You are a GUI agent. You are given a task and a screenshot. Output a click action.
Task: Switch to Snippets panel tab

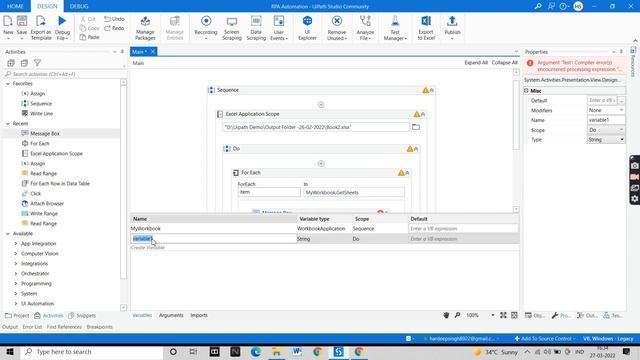click(x=82, y=316)
